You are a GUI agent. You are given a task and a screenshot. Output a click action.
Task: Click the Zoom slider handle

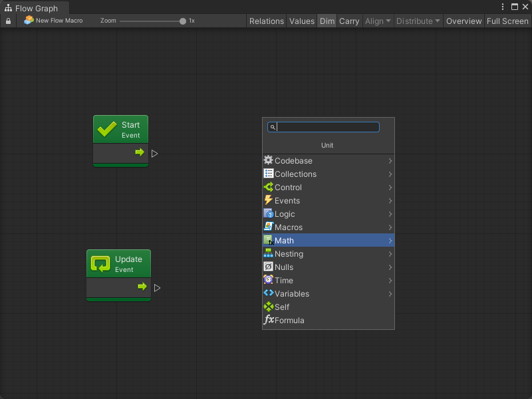pyautogui.click(x=183, y=21)
